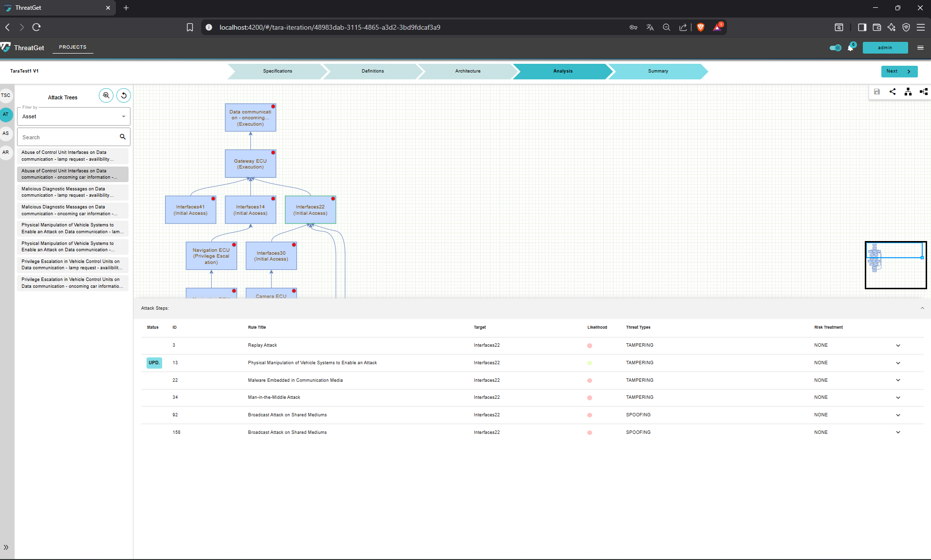Click the Search attack trees field
This screenshot has width=931, height=560.
68,137
